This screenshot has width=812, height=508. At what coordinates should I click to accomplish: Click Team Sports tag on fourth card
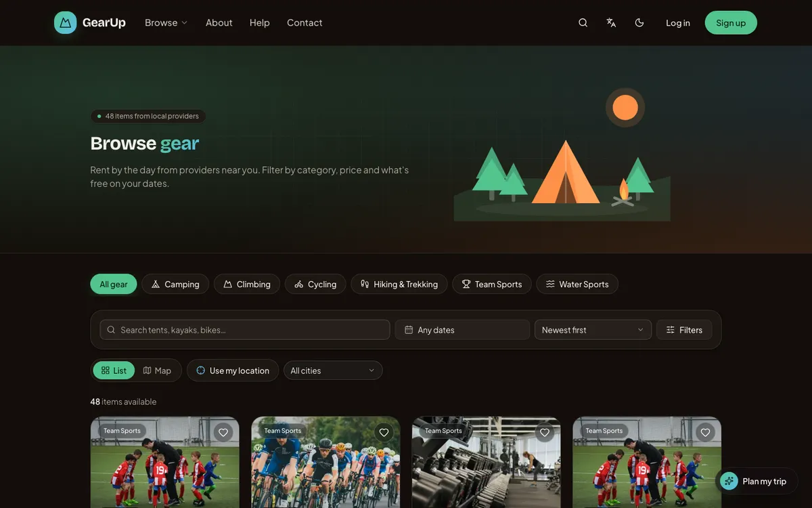(604, 431)
